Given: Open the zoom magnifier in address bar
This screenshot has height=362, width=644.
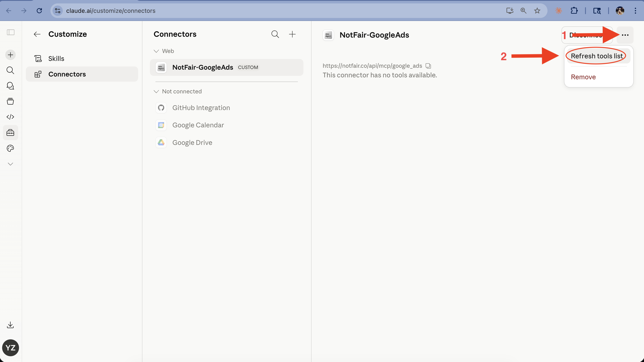Looking at the screenshot, I should tap(524, 11).
